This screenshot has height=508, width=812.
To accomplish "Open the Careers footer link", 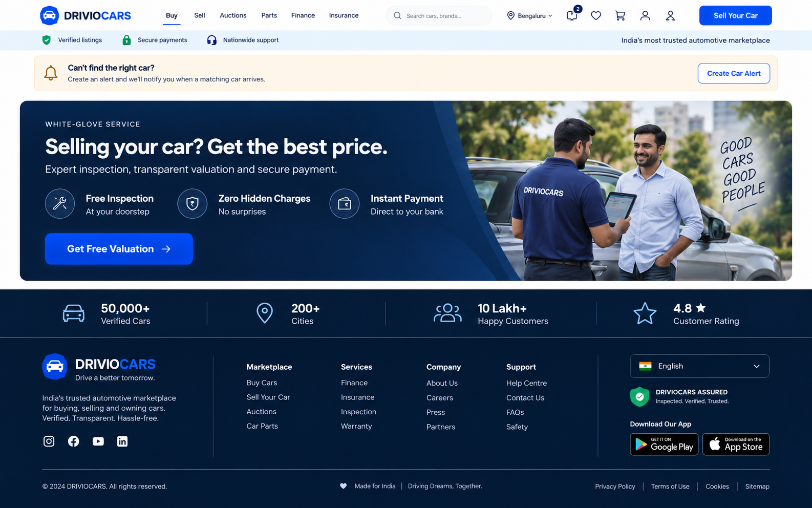I will [x=440, y=397].
